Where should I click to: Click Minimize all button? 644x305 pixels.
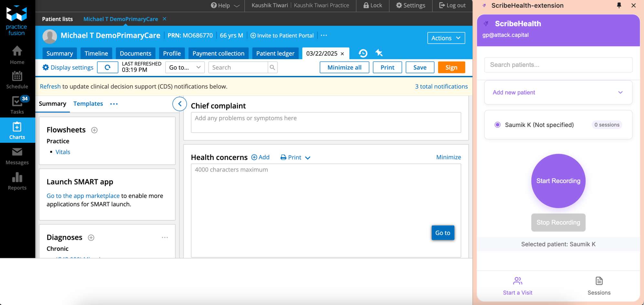pyautogui.click(x=344, y=67)
